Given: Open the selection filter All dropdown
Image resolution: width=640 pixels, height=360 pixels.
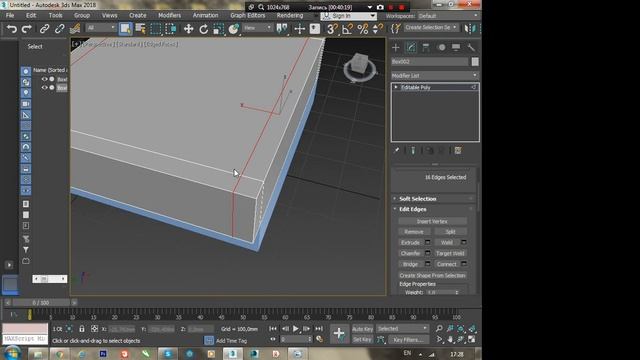Looking at the screenshot, I should pyautogui.click(x=101, y=28).
